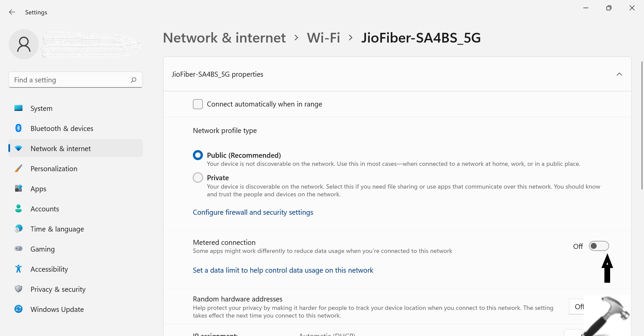Click the back arrow icon
This screenshot has width=644, height=336.
tap(12, 12)
